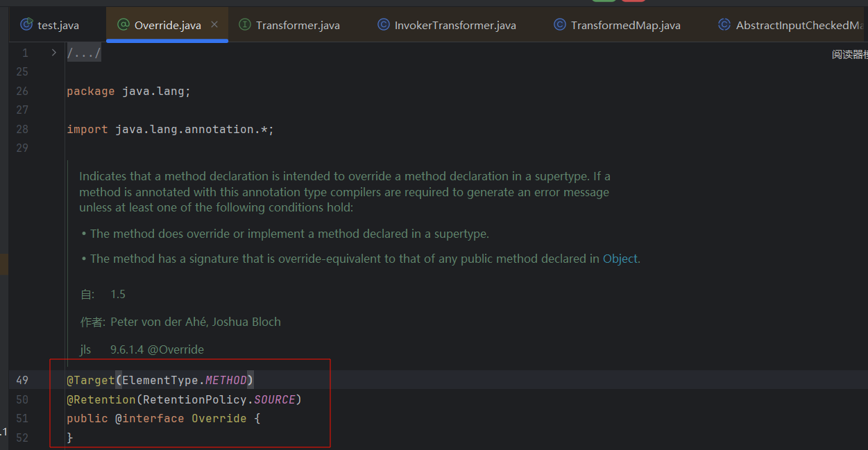Expand the folded comment chevron on line 1
This screenshot has height=450, width=868.
[x=54, y=53]
